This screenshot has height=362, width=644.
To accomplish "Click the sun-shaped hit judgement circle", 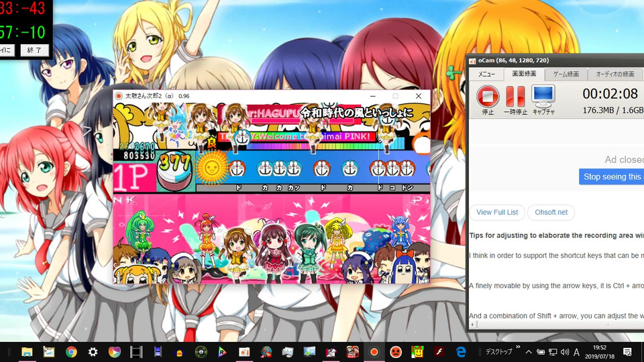I will pyautogui.click(x=211, y=168).
